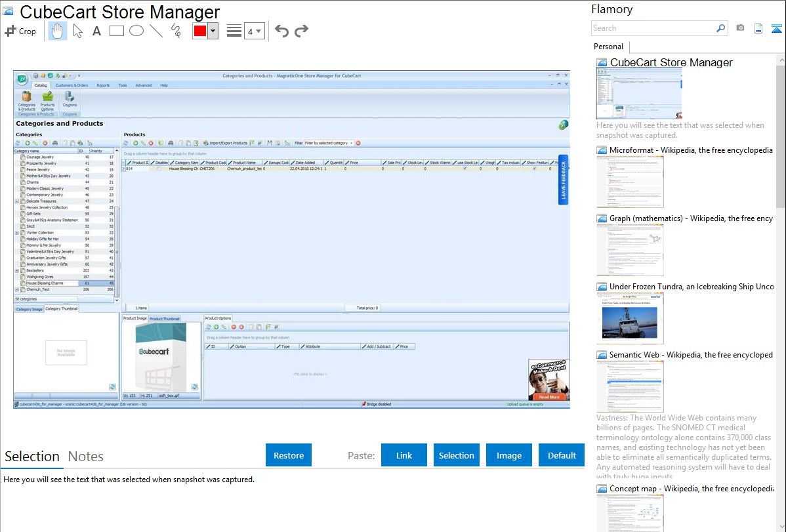This screenshot has height=532, width=786.
Task: Click in the Flamory Search field
Action: click(x=653, y=28)
